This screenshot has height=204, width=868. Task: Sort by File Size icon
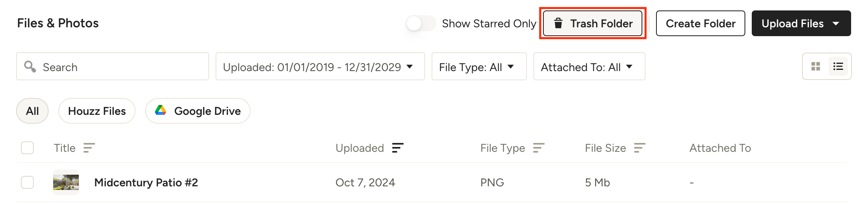click(x=640, y=148)
